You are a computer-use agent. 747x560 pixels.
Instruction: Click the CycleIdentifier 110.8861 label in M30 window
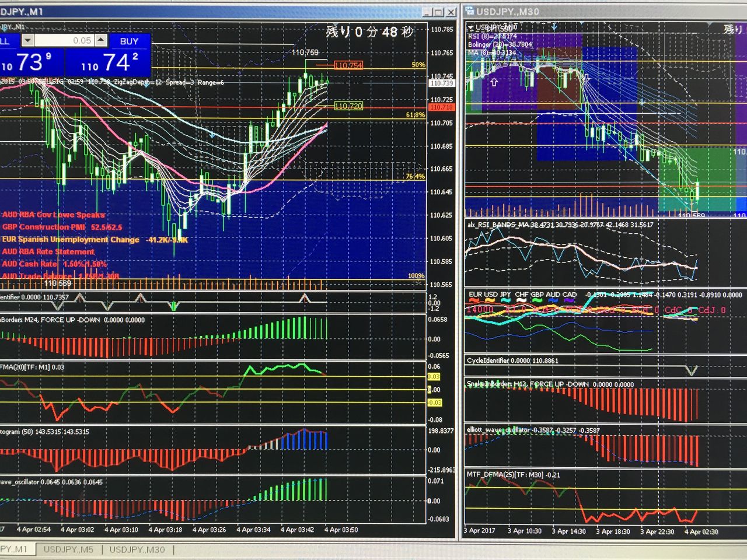point(513,361)
